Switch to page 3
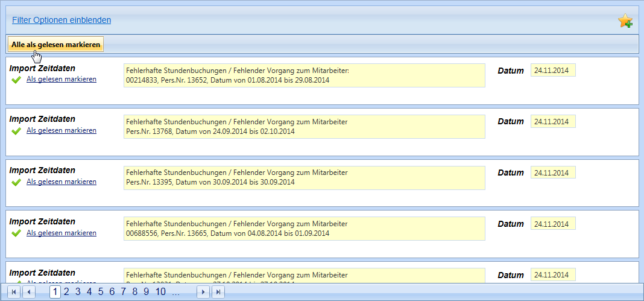 click(x=78, y=292)
